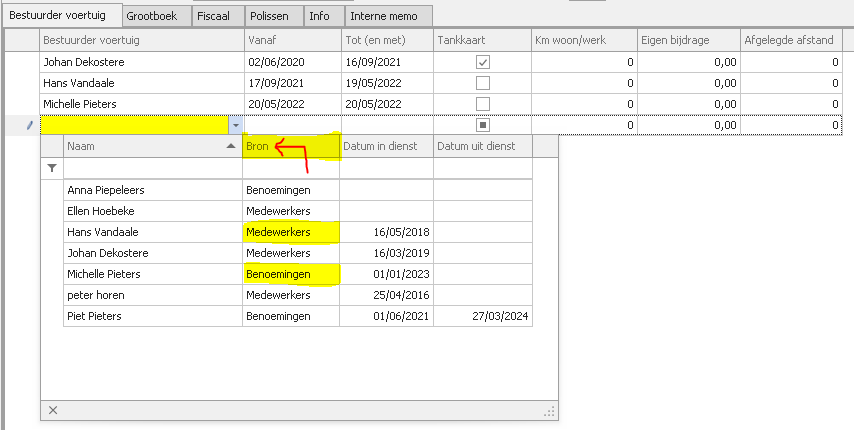Open the Fiscaal tab
Viewport: 854px width, 430px height.
211,16
